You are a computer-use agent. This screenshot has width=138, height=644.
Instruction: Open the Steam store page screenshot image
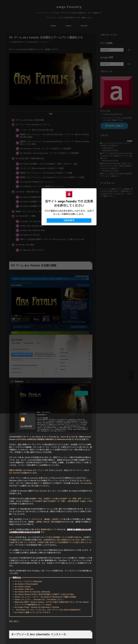(51, 305)
